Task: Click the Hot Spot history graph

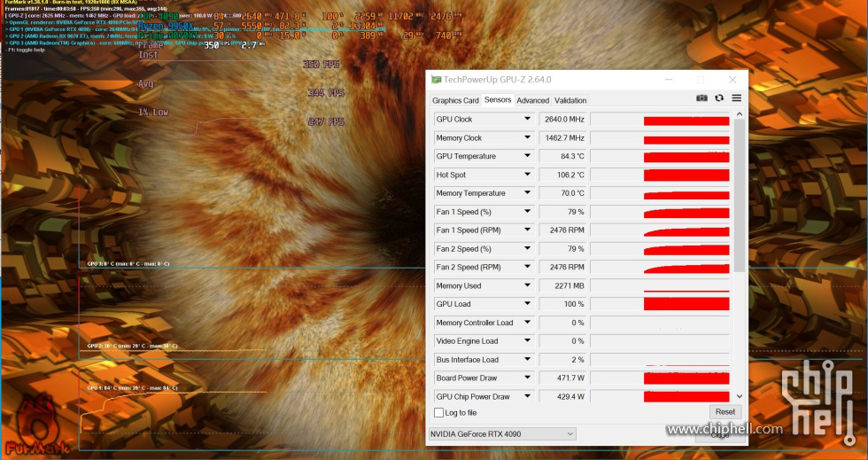Action: (660, 175)
